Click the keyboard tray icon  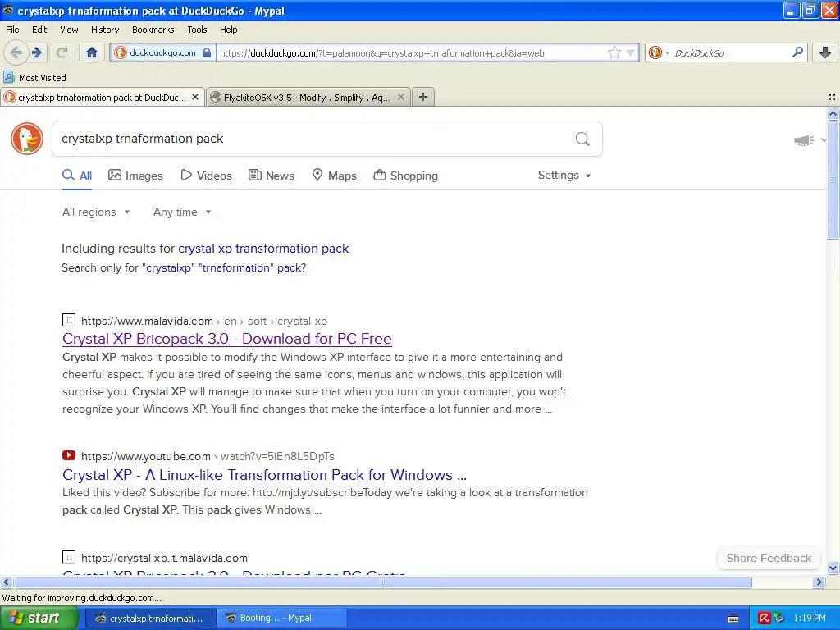click(x=733, y=619)
